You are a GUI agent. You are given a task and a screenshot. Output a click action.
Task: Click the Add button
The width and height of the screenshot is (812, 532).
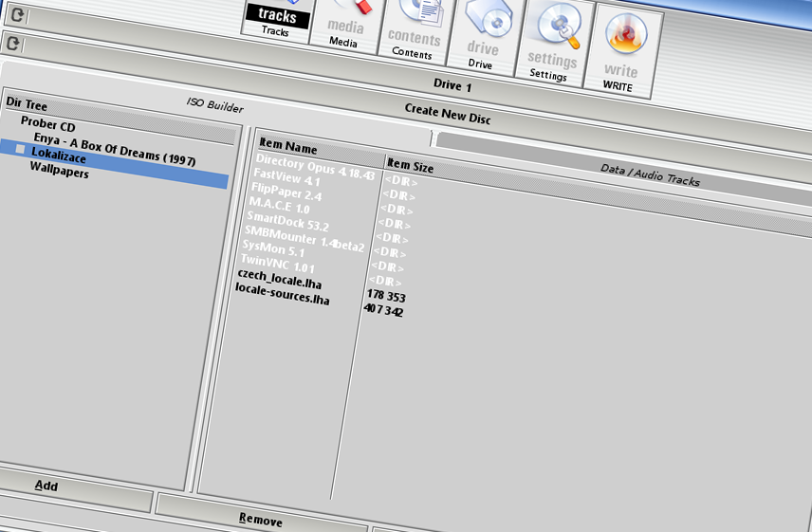(46, 486)
